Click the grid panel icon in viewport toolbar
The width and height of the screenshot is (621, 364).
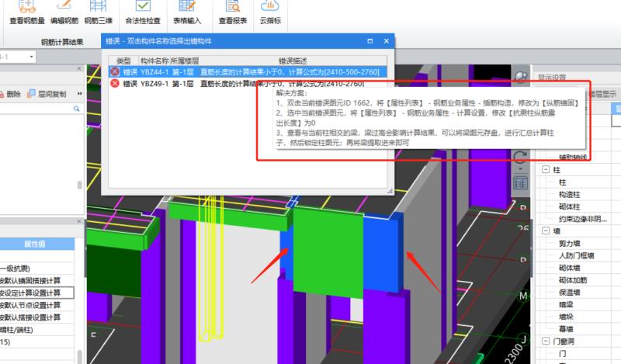point(519,183)
